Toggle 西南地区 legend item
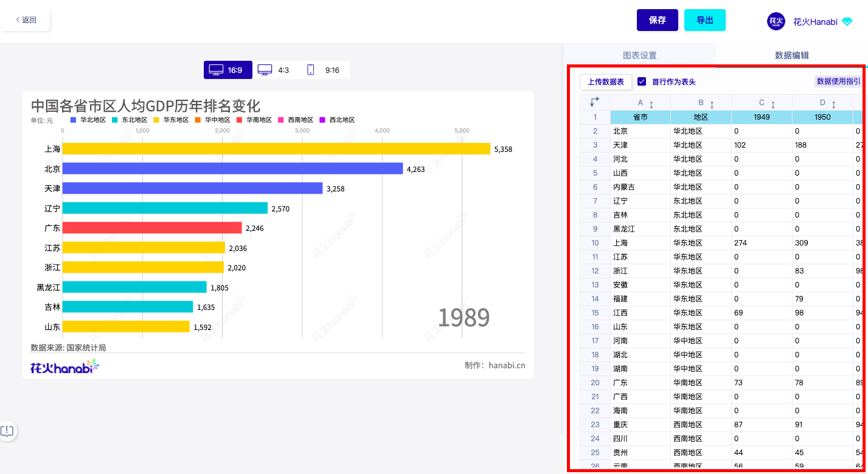 coord(296,120)
